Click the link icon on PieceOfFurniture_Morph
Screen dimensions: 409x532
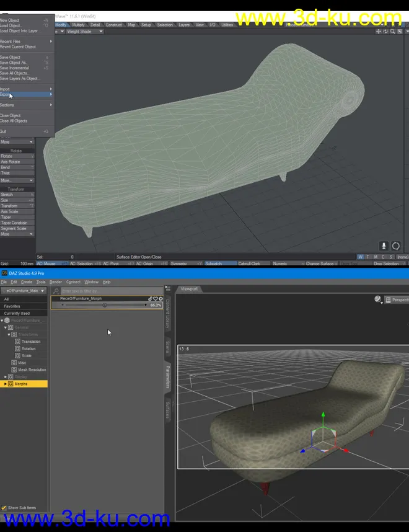[x=151, y=298]
